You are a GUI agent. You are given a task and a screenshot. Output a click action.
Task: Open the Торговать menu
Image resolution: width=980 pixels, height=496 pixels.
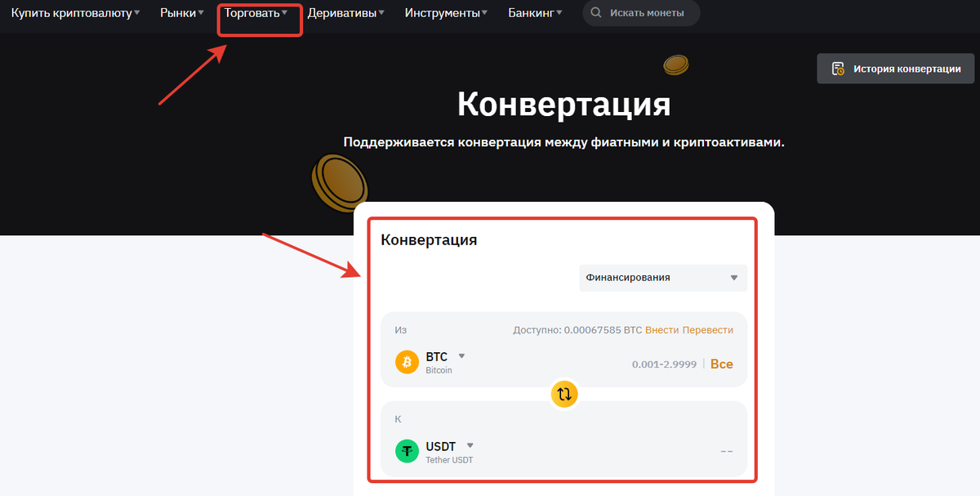(x=256, y=13)
